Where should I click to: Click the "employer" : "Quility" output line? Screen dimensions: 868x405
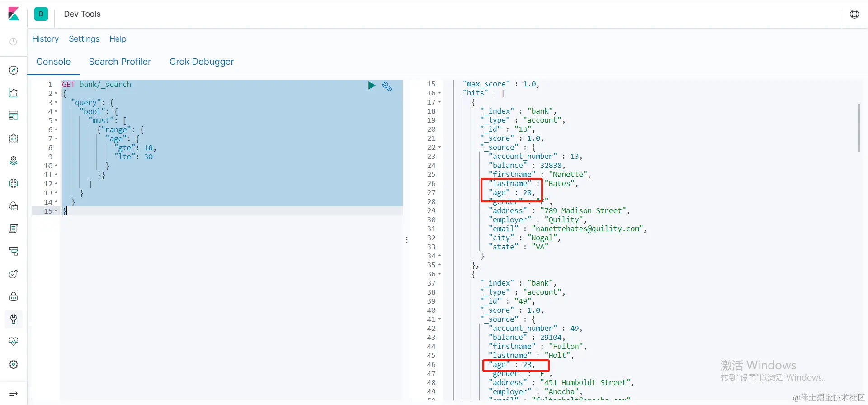click(538, 220)
